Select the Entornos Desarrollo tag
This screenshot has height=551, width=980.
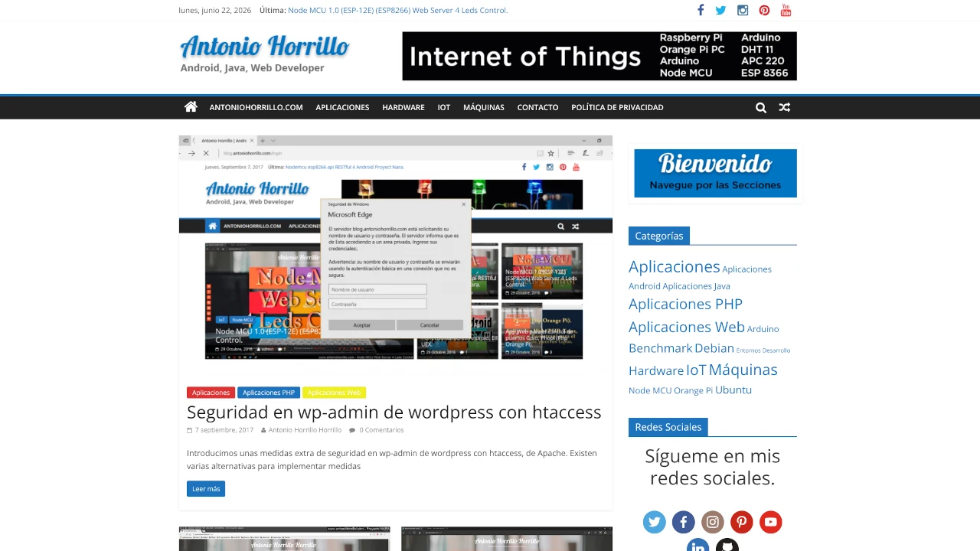point(763,350)
